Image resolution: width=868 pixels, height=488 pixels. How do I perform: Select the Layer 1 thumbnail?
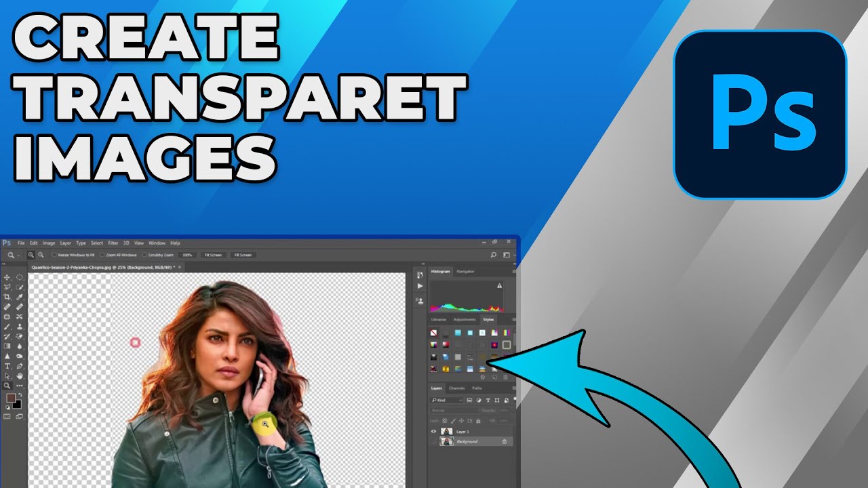[x=446, y=432]
